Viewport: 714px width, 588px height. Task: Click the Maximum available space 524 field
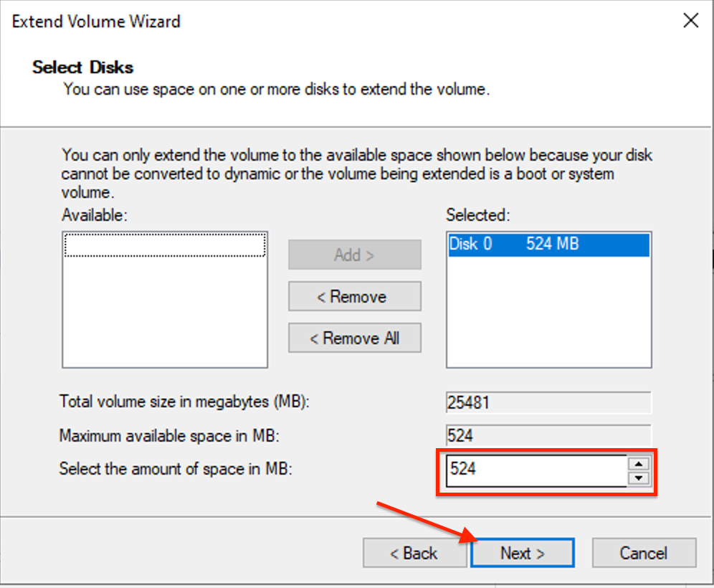point(548,435)
